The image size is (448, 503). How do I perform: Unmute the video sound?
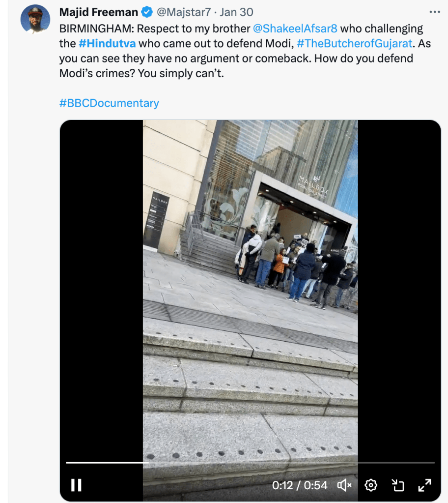(344, 485)
